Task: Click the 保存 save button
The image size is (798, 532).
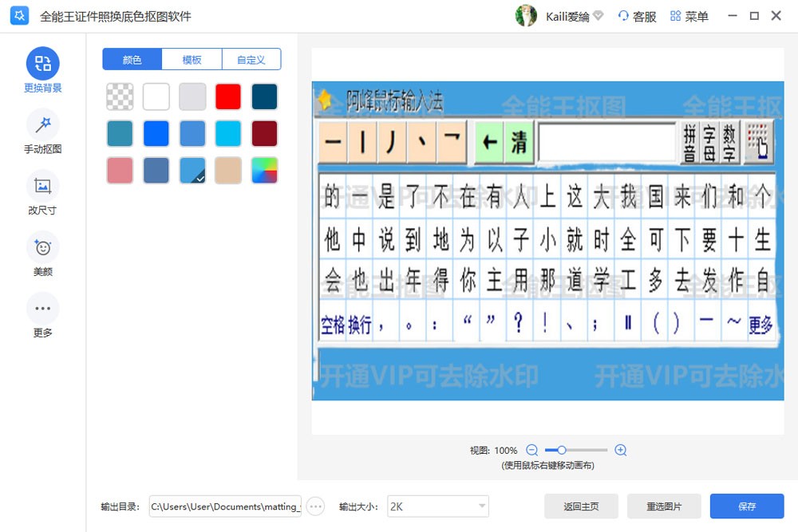Action: coord(747,506)
